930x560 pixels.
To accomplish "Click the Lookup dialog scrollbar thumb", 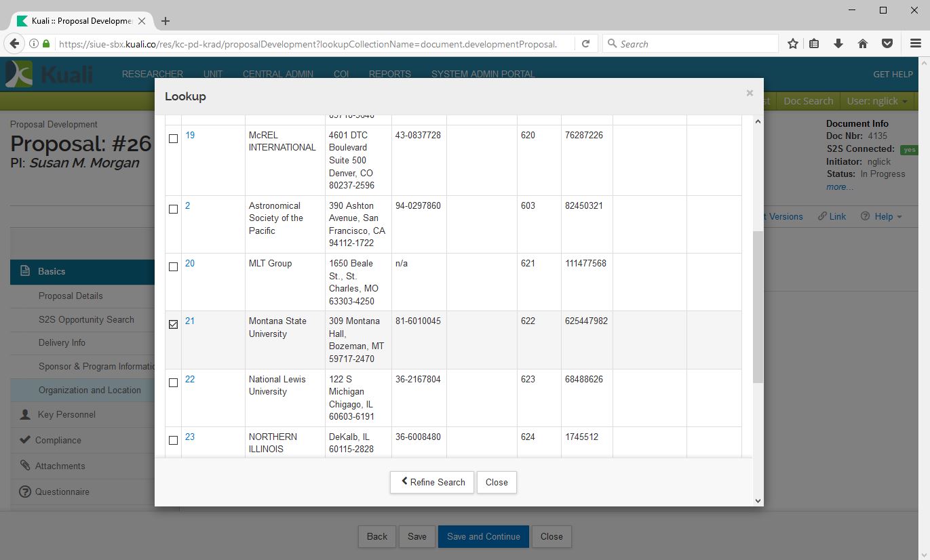I will pos(758,306).
